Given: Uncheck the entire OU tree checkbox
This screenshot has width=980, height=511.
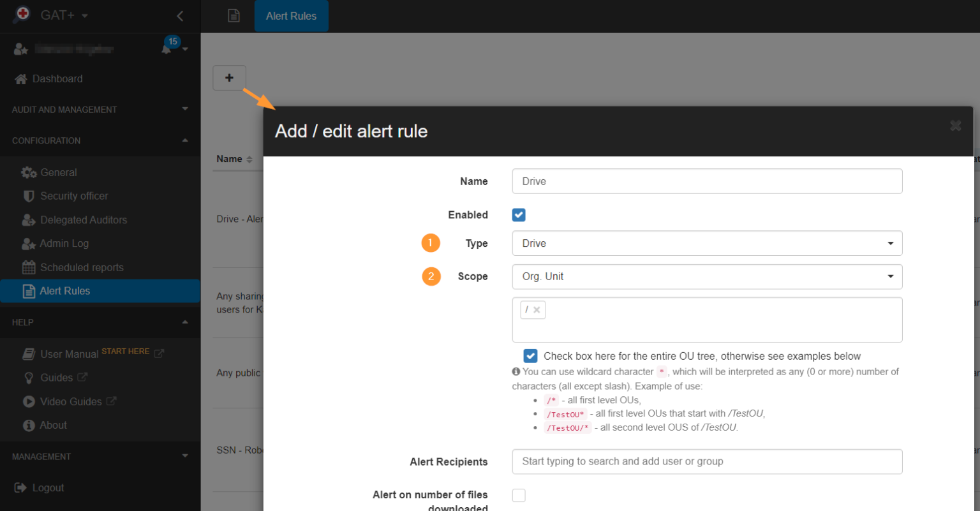Looking at the screenshot, I should (531, 356).
